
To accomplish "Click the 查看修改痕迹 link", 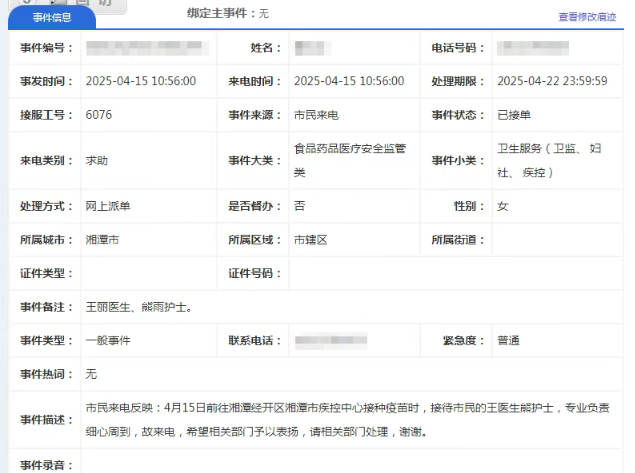I will click(x=587, y=17).
